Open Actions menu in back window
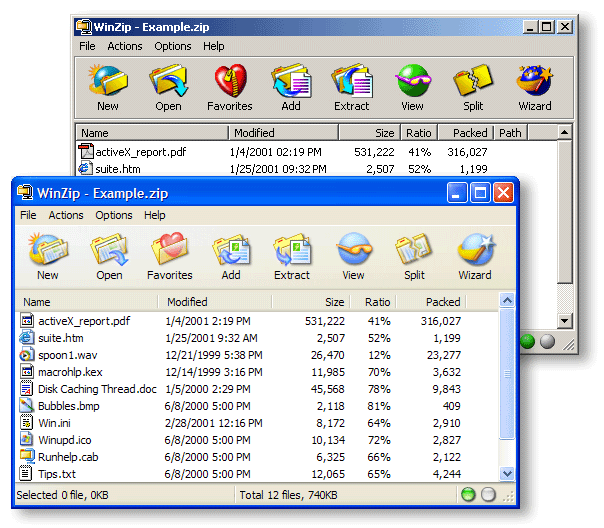This screenshot has height=528, width=604. click(x=125, y=46)
